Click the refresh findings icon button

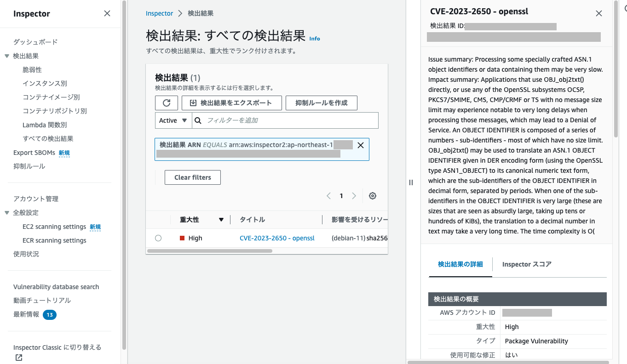click(167, 103)
